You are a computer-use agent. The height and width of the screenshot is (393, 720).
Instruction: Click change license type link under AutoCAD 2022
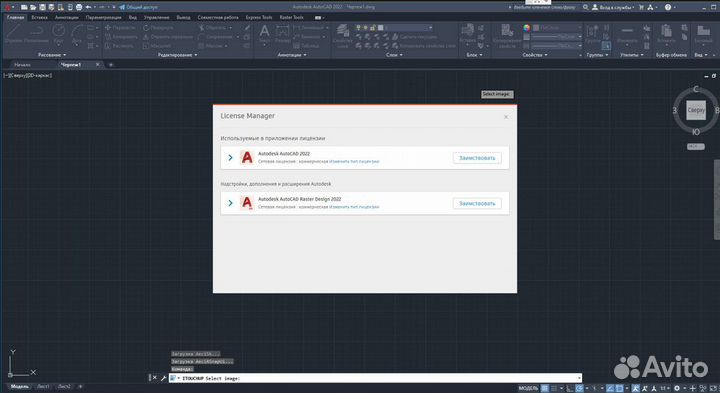pyautogui.click(x=354, y=162)
